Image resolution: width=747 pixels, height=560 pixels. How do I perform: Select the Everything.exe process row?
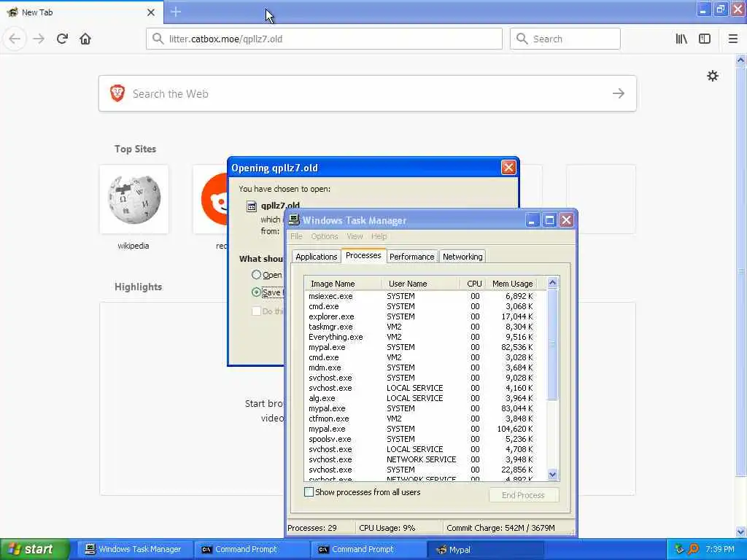tap(421, 337)
